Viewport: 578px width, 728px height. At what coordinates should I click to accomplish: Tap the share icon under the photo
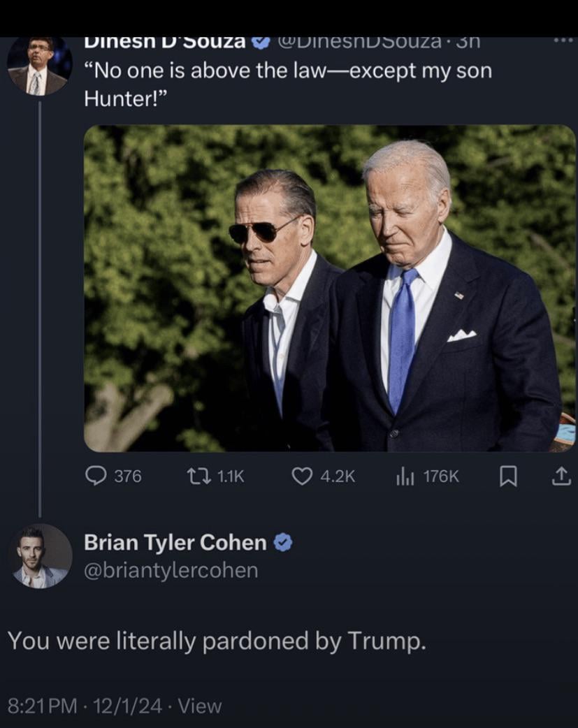click(561, 476)
